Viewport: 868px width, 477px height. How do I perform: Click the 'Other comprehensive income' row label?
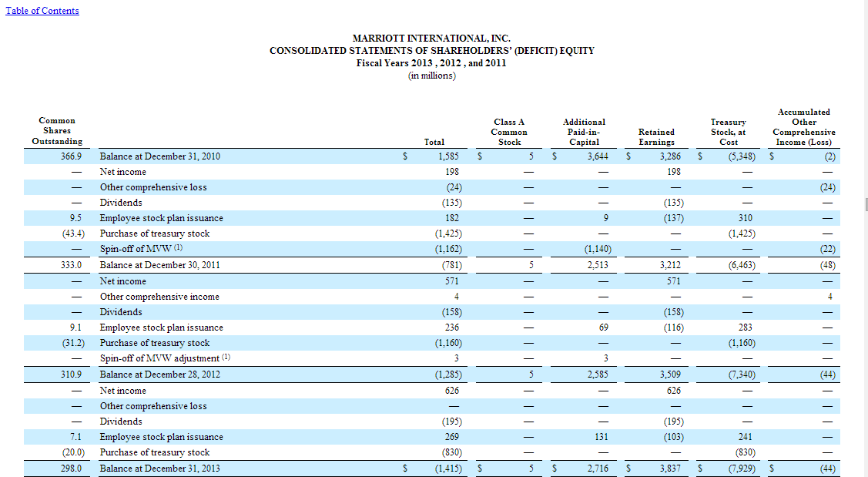point(159,297)
